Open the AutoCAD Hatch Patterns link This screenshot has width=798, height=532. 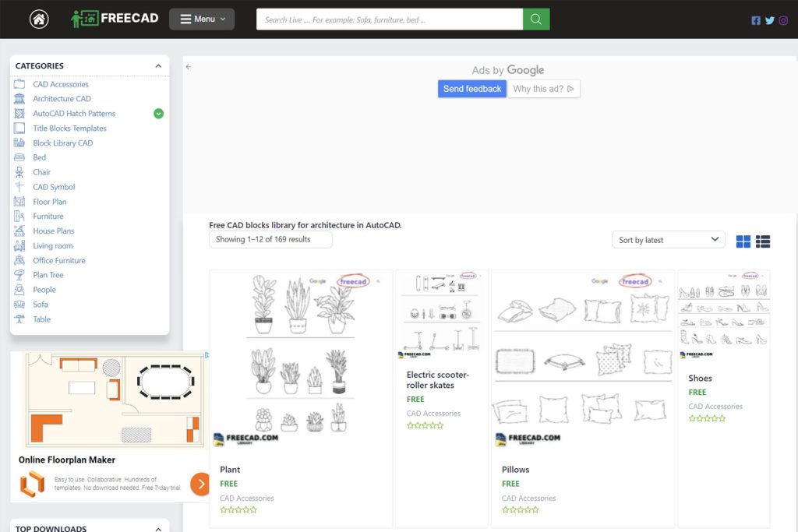point(74,114)
